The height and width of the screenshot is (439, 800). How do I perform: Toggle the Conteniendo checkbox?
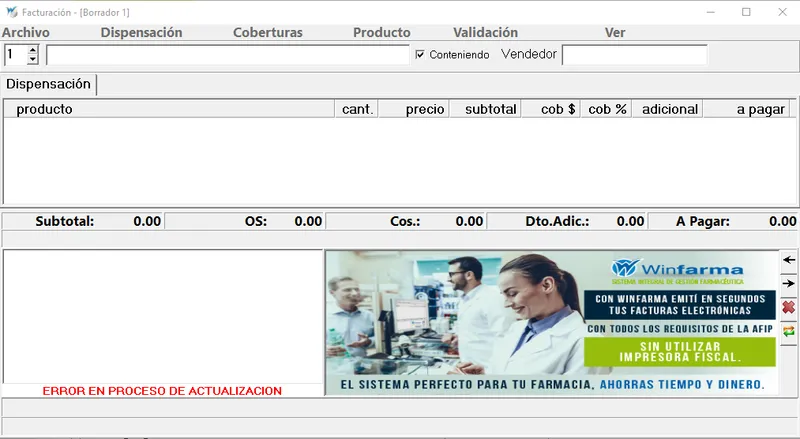tap(420, 54)
